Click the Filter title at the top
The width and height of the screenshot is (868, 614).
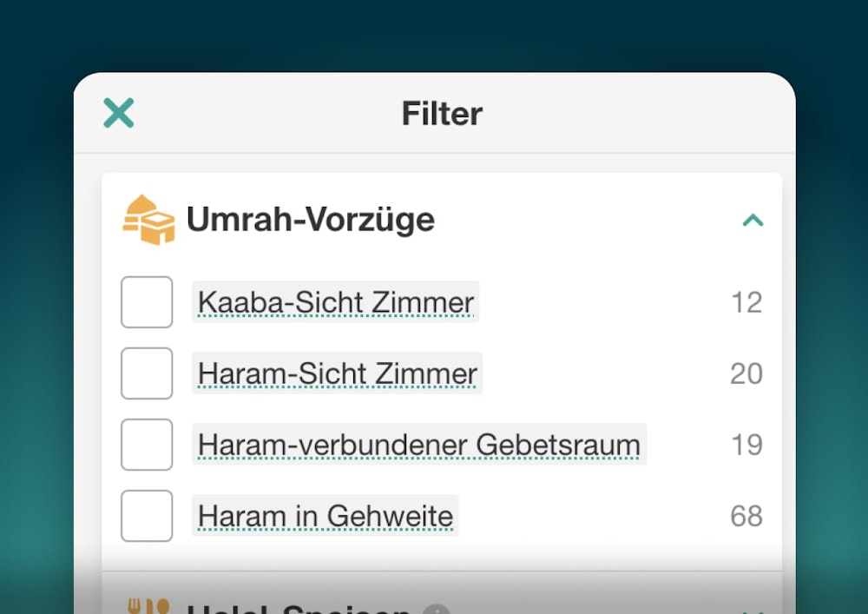[x=442, y=114]
